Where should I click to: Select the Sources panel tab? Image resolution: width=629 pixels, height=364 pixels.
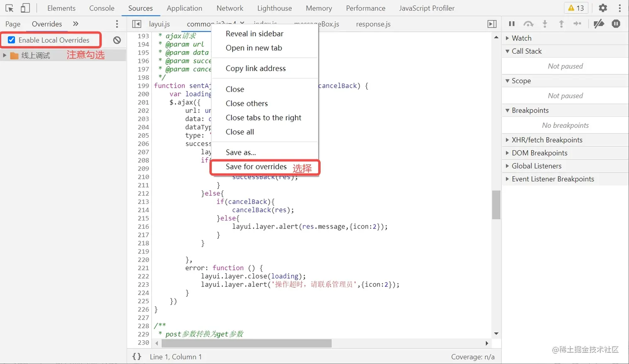coord(141,8)
